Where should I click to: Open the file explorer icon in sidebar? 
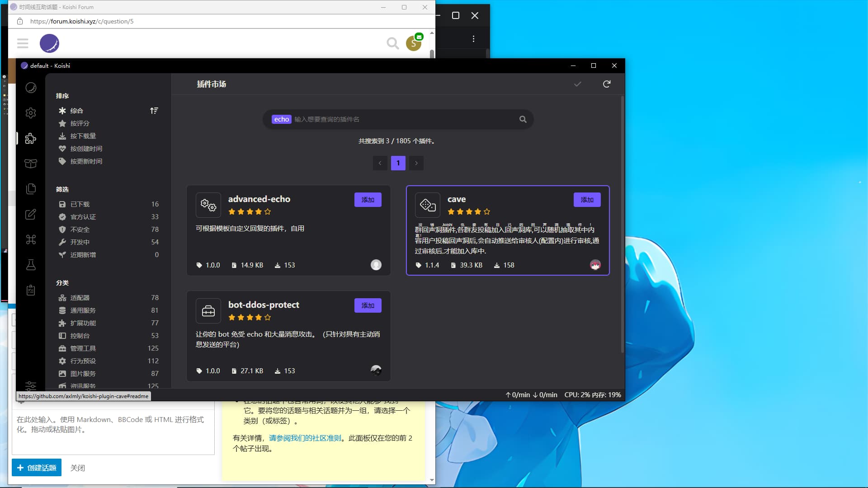[x=31, y=189]
